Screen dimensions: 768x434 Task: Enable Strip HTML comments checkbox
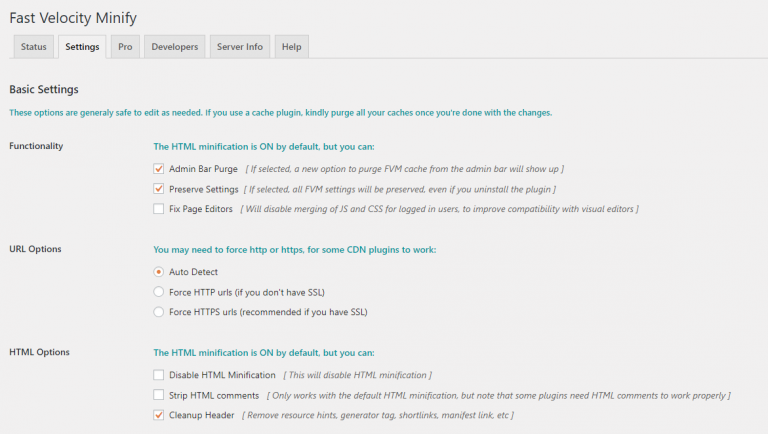pyautogui.click(x=158, y=395)
